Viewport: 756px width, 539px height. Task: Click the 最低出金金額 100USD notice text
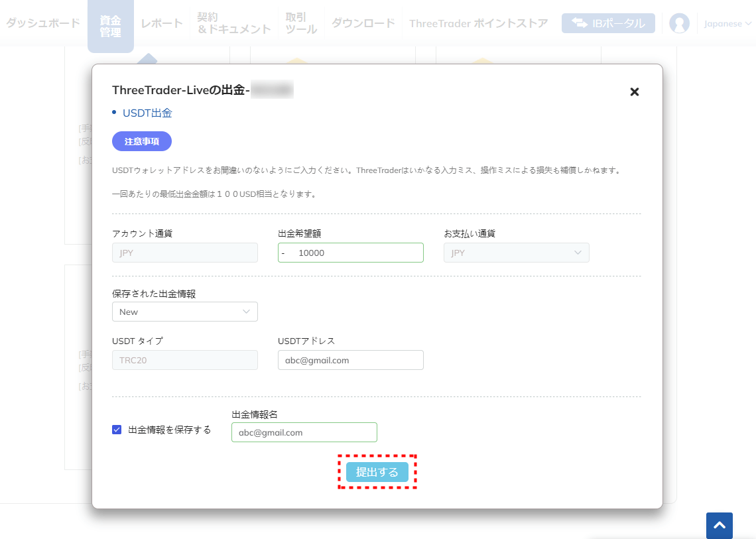[214, 194]
